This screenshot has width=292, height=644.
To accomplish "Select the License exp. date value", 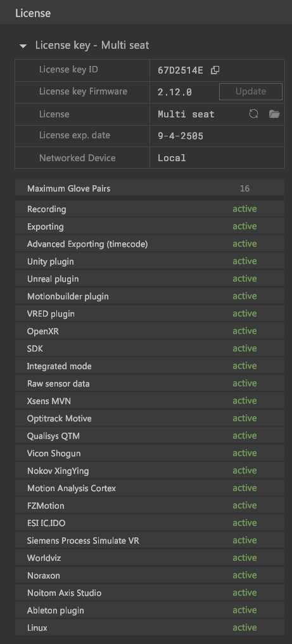I will coord(181,136).
